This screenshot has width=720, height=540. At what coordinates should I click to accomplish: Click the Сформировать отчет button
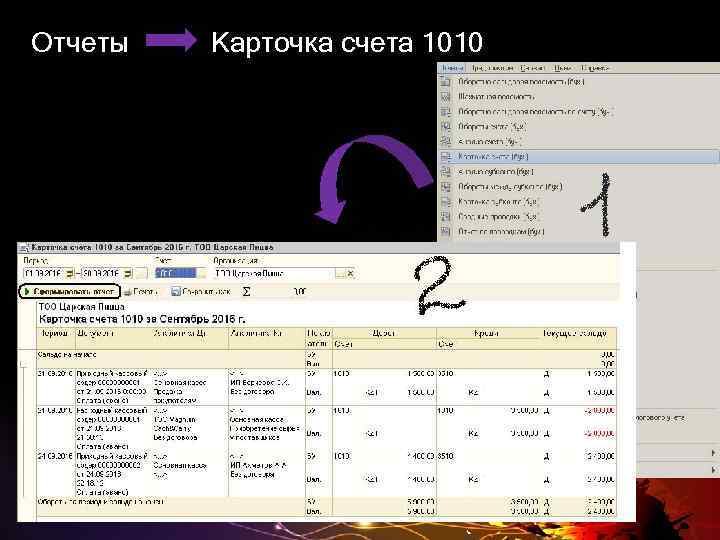point(69,292)
